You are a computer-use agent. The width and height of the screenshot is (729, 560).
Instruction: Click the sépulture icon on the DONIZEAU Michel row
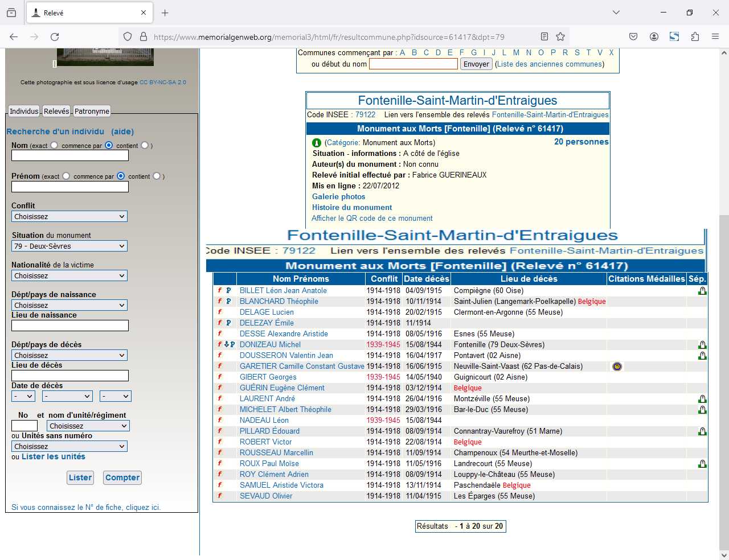tap(702, 345)
